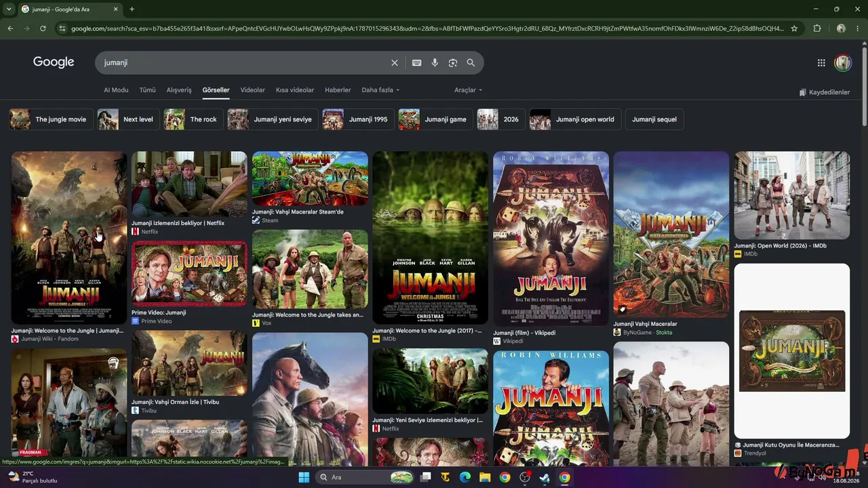Switch to the Tümü results tab
This screenshot has width=868, height=488.
coord(147,90)
